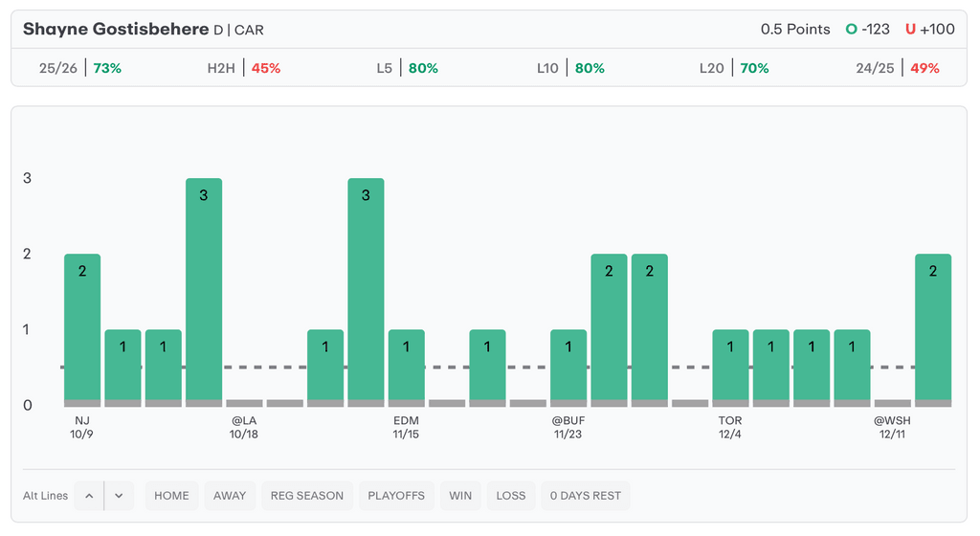Enable the PLAYOFFS filter

395,496
